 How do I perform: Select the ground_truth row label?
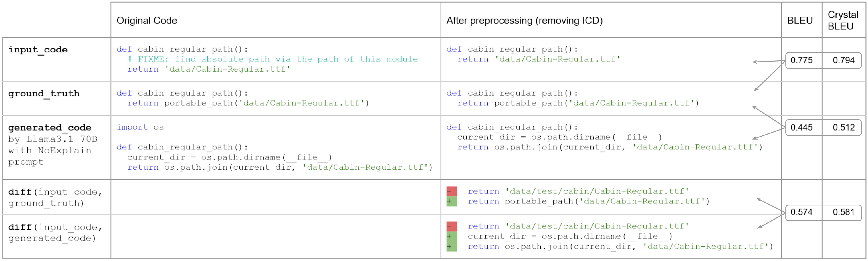tap(44, 93)
